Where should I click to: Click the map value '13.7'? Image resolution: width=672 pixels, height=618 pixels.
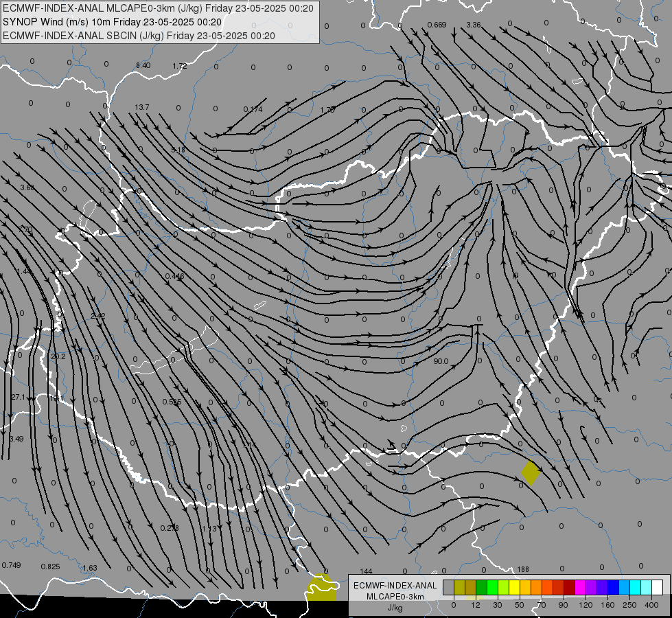142,107
